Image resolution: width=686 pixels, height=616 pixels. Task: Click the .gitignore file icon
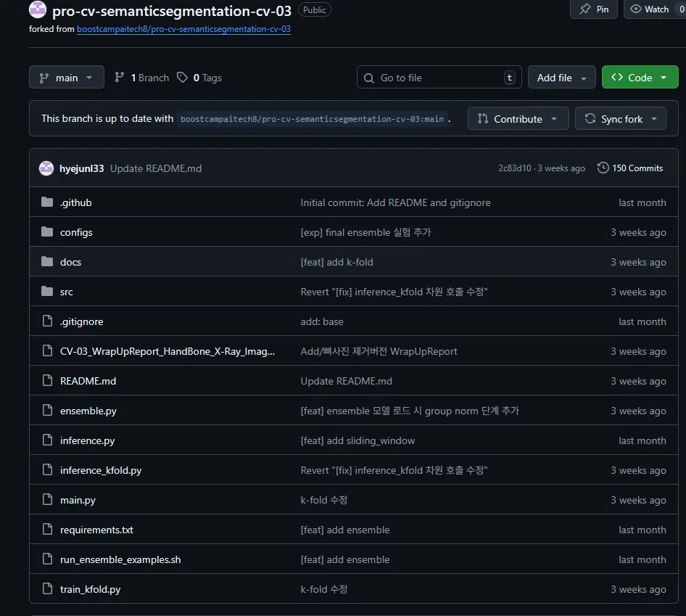(x=47, y=321)
